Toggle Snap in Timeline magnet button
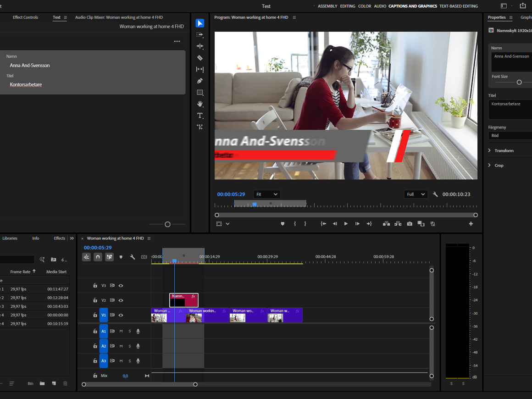Screen dimensions: 532x399 [x=98, y=257]
